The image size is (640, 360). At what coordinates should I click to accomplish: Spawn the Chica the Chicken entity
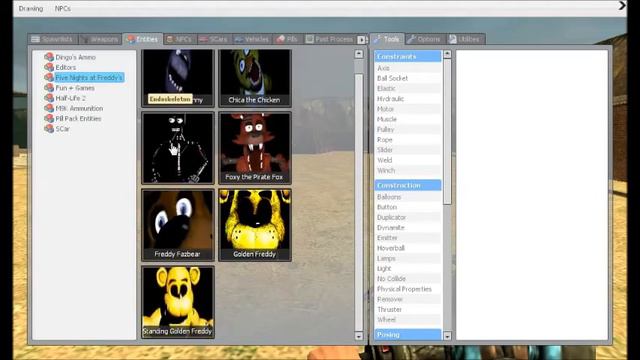pyautogui.click(x=255, y=78)
